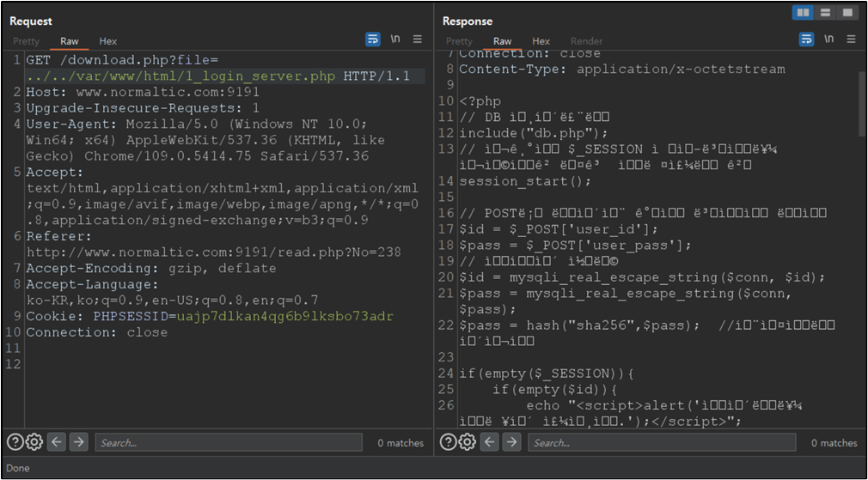Screen dimensions: 868x480
Task: Click '0 matches' label in Response panel
Action: tap(834, 443)
